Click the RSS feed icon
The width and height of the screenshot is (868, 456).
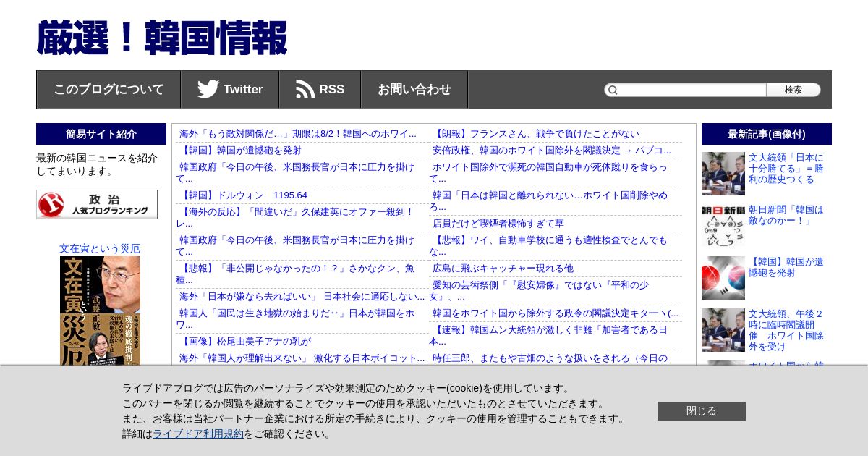[305, 89]
